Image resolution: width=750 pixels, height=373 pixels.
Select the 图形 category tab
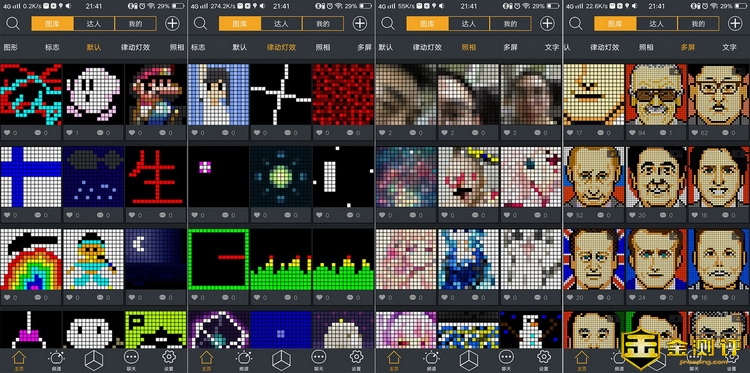(11, 47)
